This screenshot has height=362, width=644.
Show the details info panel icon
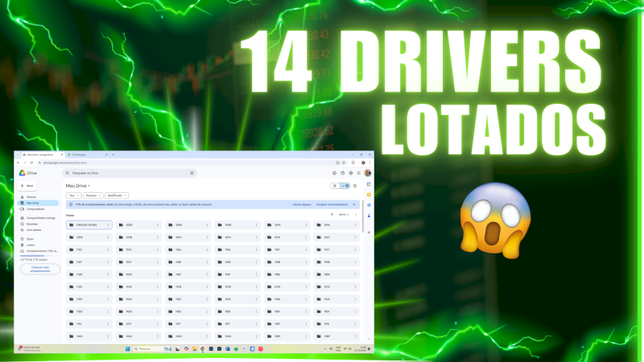click(355, 186)
